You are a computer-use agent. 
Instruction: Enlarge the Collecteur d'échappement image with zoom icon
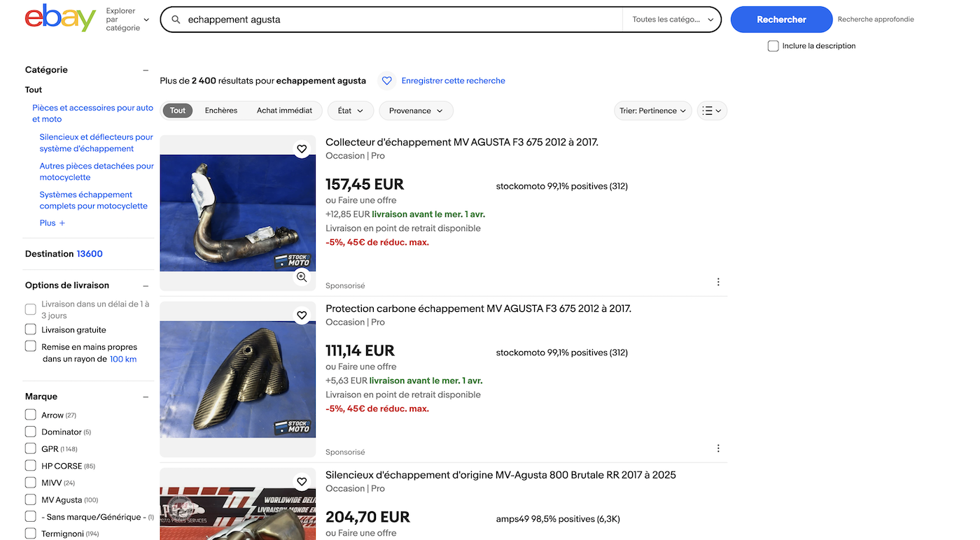pos(302,277)
